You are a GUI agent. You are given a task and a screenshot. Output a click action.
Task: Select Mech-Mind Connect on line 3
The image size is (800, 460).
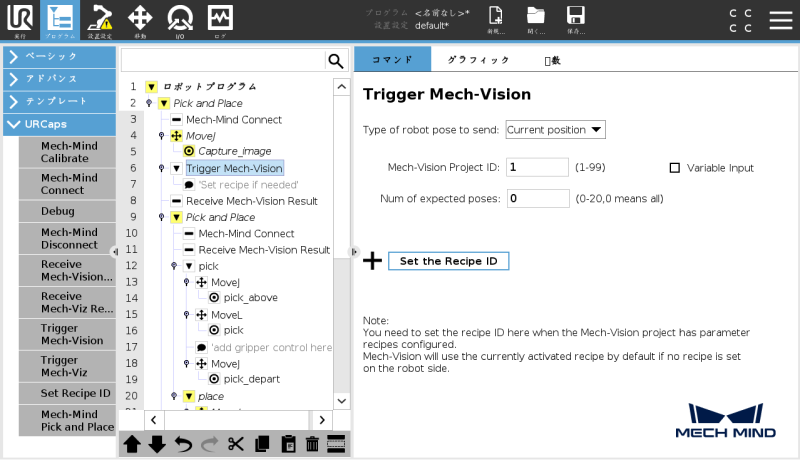pos(234,119)
